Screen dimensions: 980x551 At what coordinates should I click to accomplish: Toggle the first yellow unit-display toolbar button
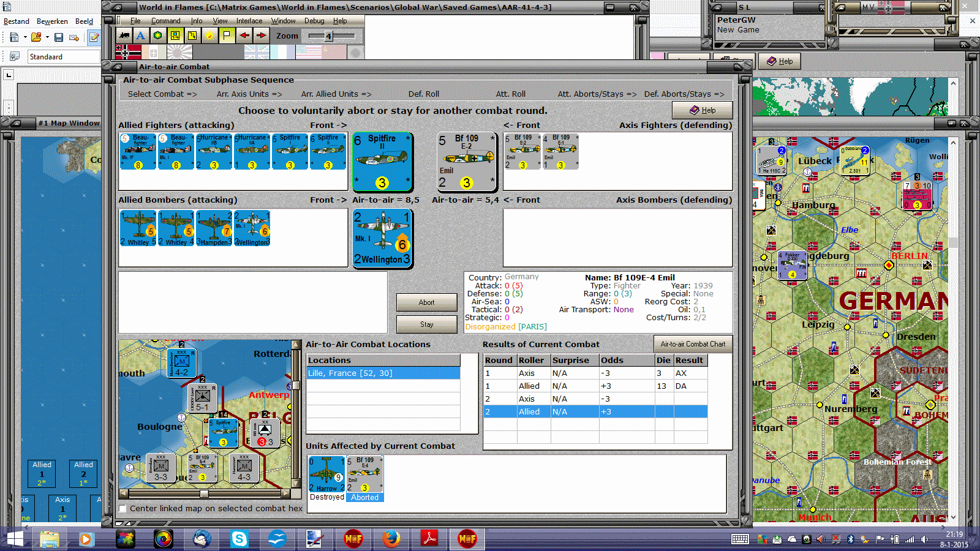pos(175,36)
